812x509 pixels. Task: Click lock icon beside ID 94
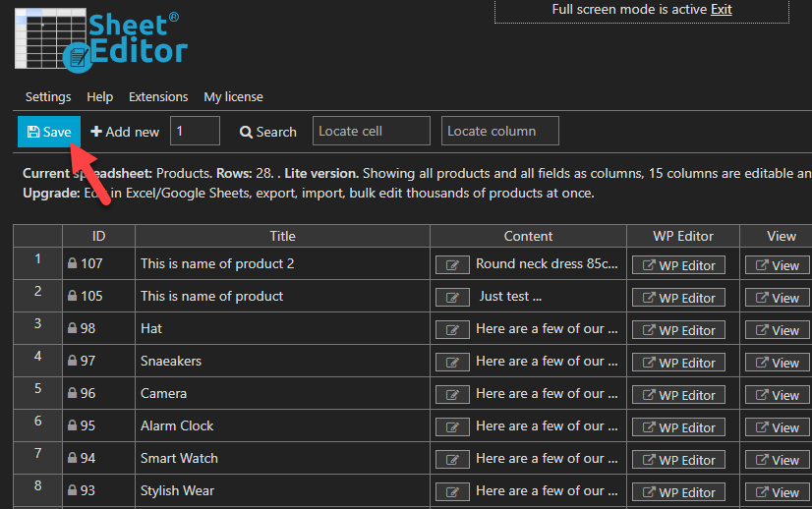pos(72,458)
